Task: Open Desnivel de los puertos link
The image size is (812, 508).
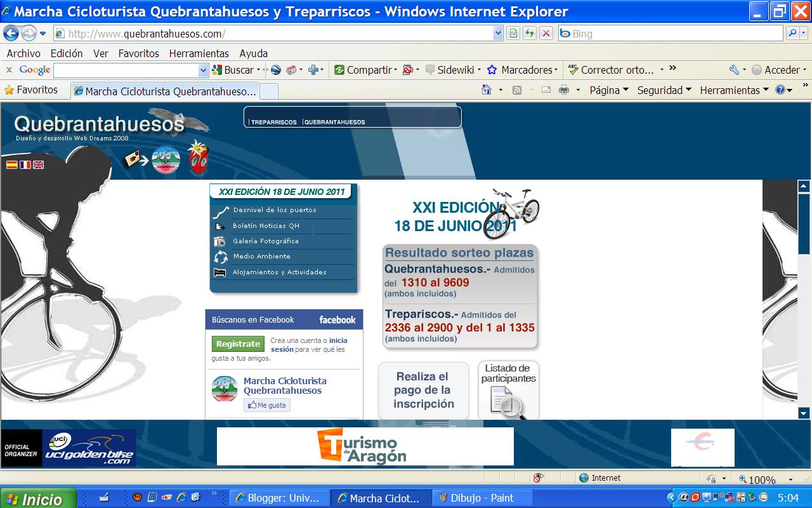Action: pos(274,210)
